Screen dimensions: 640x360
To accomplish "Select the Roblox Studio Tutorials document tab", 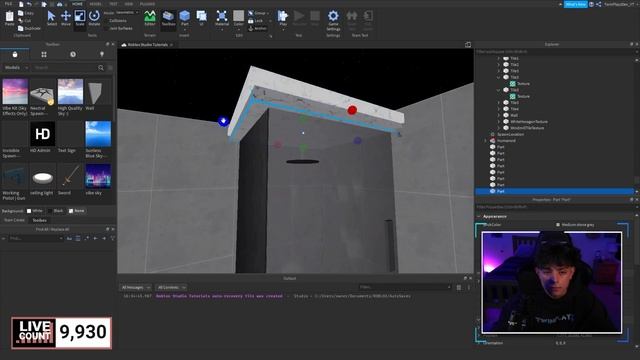I will [147, 45].
